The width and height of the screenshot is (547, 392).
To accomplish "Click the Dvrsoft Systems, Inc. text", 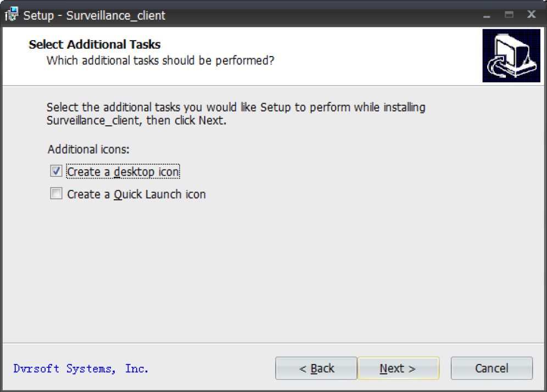I will (x=81, y=368).
